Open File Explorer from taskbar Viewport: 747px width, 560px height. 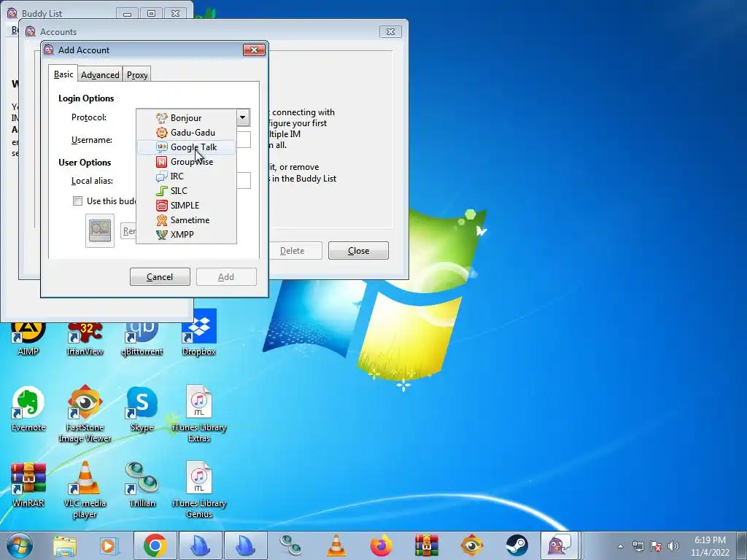click(x=65, y=545)
